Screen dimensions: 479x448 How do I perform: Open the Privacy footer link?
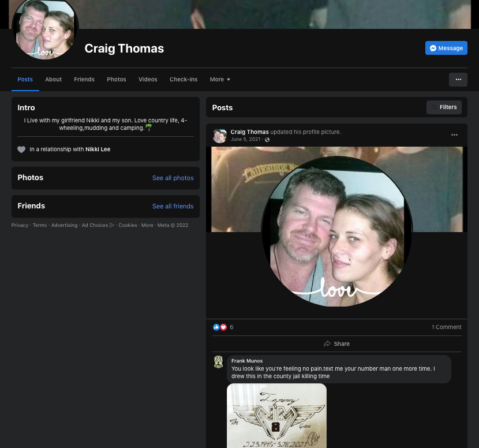(20, 225)
